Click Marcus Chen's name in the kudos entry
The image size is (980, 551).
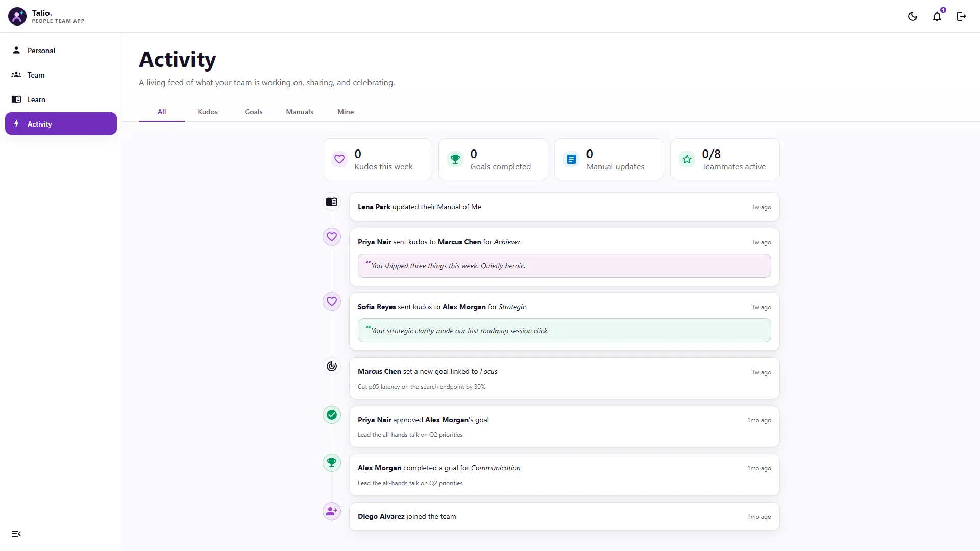click(x=459, y=242)
